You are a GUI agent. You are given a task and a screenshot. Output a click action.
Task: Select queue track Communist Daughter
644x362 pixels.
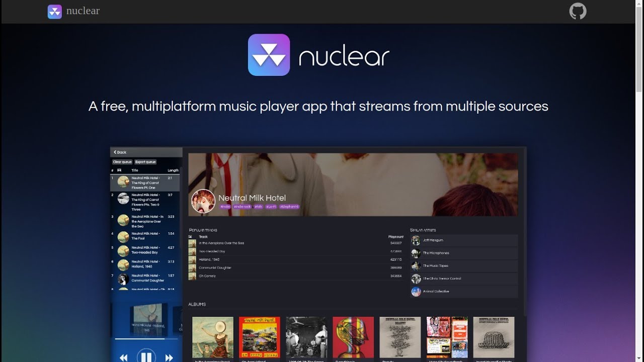[x=145, y=278]
